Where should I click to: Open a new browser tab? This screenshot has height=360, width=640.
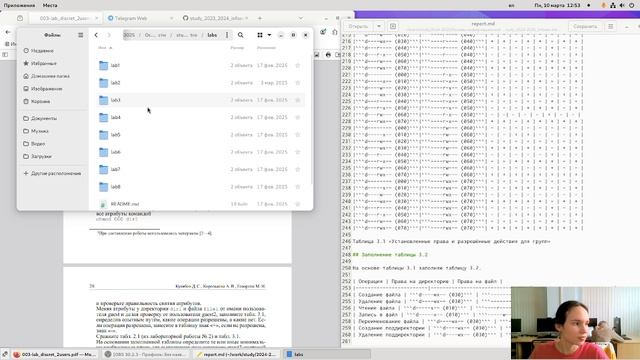260,18
